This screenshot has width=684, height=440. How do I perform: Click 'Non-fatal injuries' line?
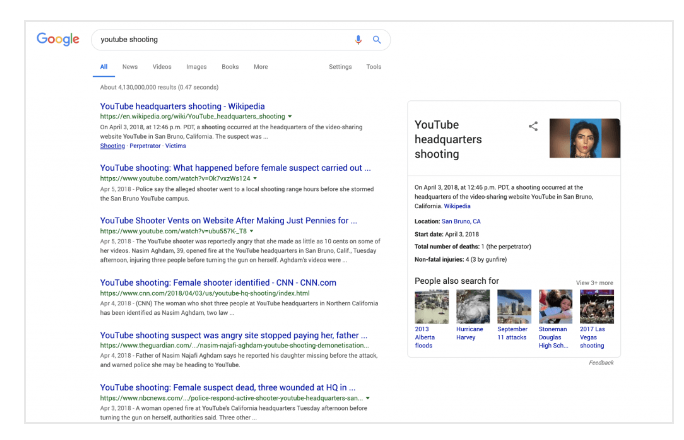point(461,259)
